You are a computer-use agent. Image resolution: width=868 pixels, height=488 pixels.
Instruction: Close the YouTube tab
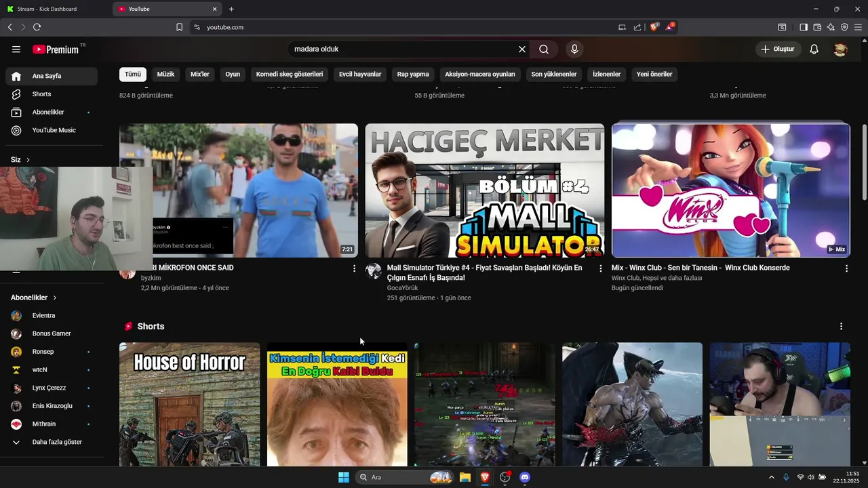[215, 9]
